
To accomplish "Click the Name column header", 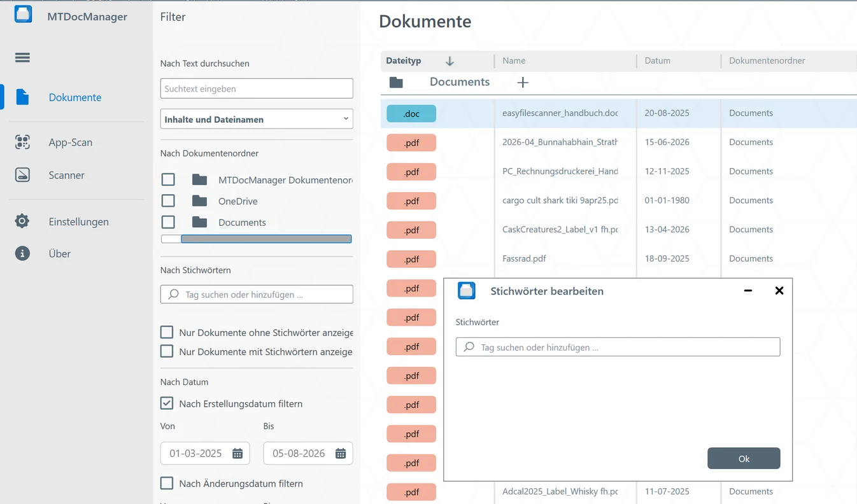I will pyautogui.click(x=514, y=60).
